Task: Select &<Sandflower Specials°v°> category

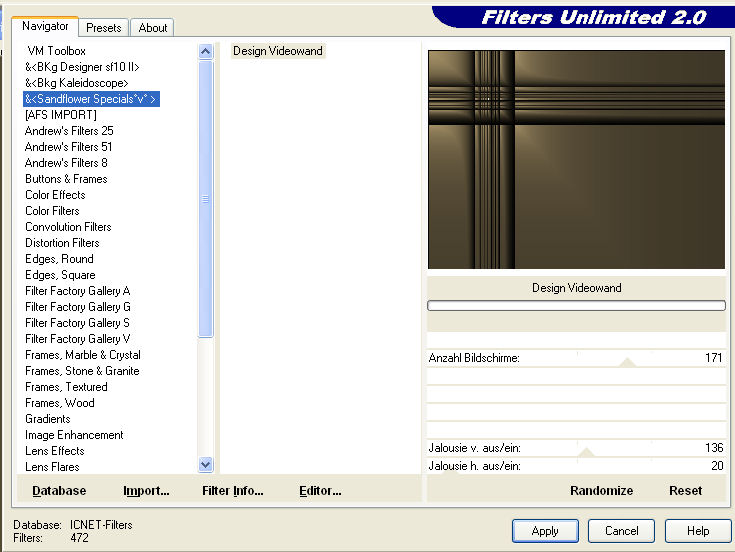Action: (91, 99)
